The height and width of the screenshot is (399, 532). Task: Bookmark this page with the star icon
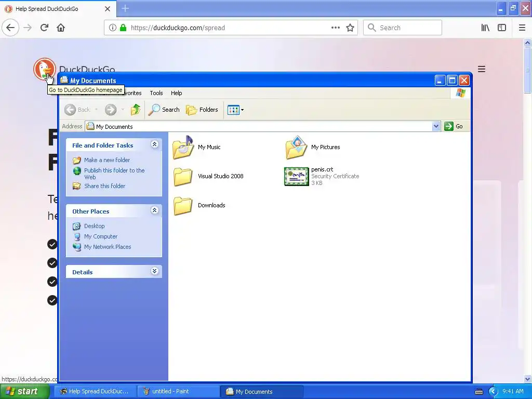pyautogui.click(x=350, y=28)
